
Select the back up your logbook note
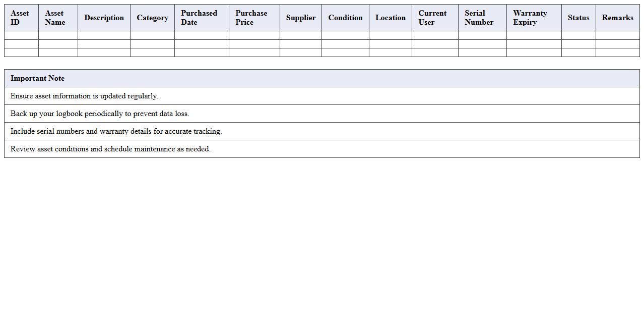(x=100, y=114)
